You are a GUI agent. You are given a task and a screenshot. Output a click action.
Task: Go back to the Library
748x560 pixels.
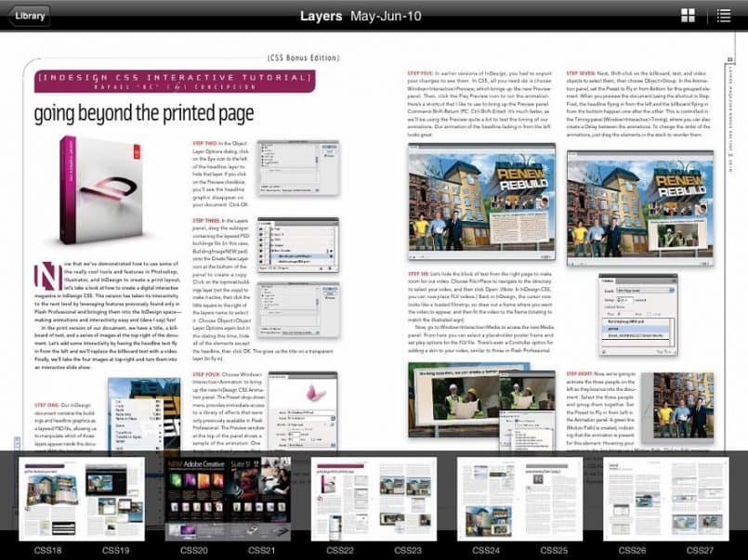coord(26,16)
